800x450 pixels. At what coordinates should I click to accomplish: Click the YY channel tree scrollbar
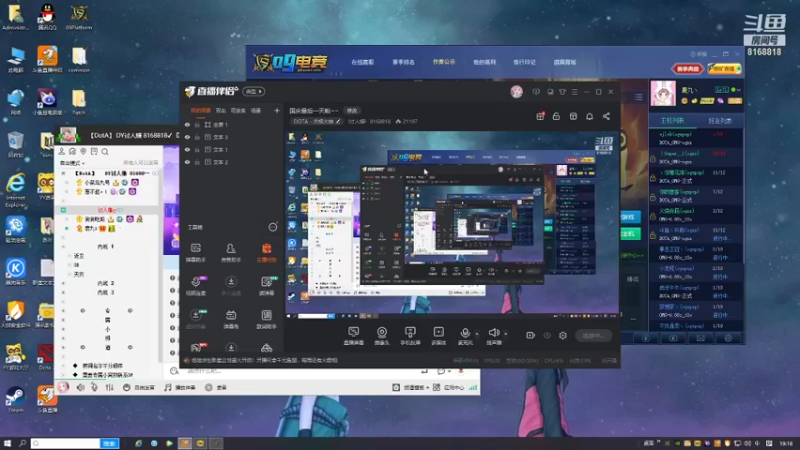pos(160,265)
